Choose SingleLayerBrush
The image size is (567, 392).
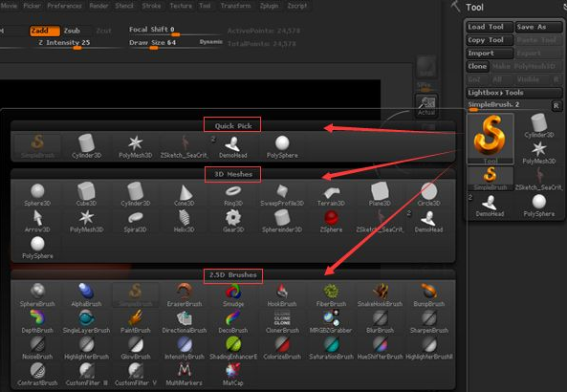[x=86, y=321]
